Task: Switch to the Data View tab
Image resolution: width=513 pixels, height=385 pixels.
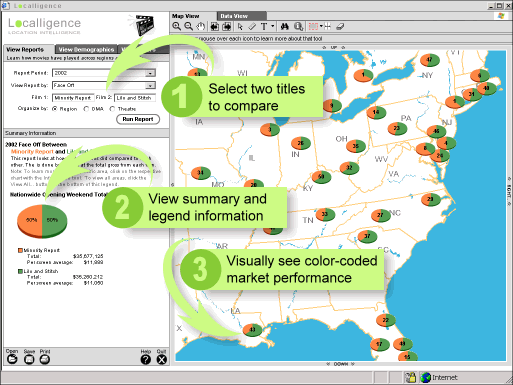Action: tap(234, 16)
